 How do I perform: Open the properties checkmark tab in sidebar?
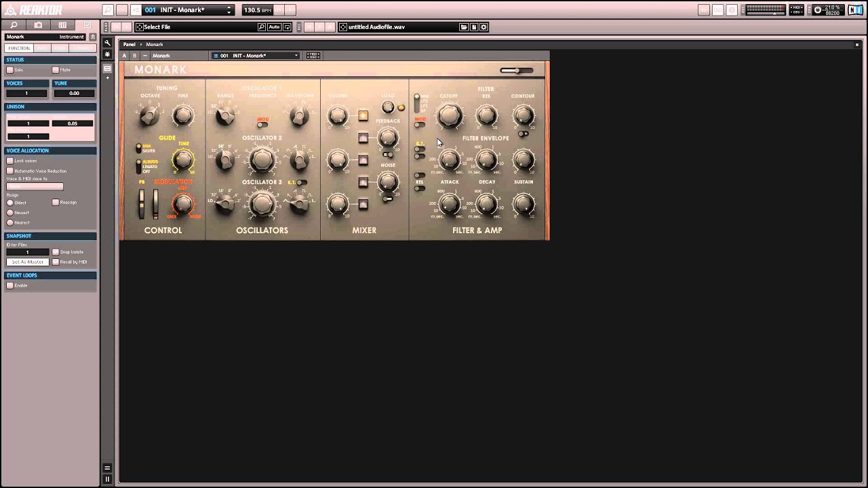click(x=87, y=25)
